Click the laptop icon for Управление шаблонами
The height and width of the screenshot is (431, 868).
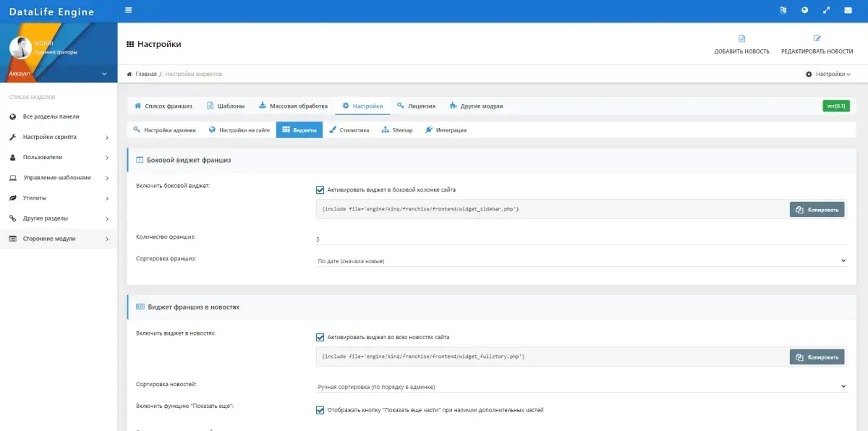13,178
